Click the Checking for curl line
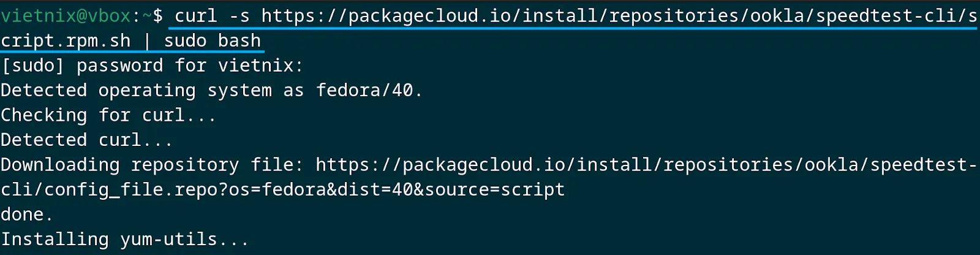This screenshot has height=255, width=980. [x=108, y=115]
